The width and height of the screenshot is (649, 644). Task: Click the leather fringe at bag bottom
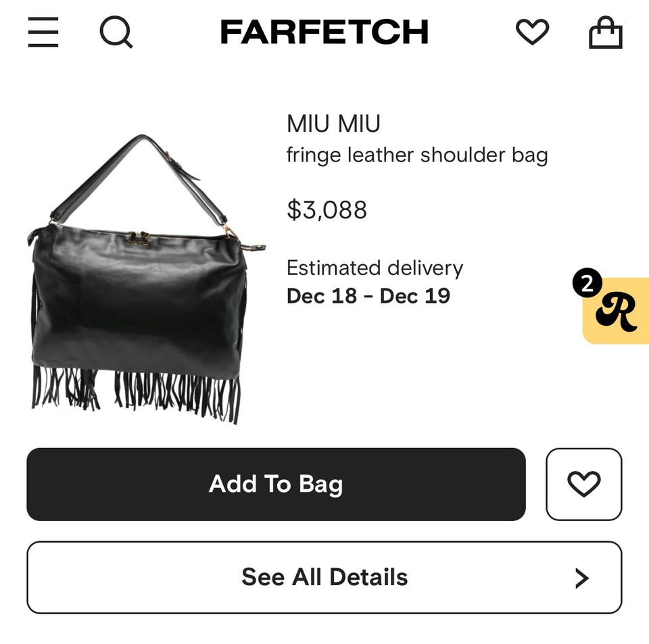pos(137,393)
